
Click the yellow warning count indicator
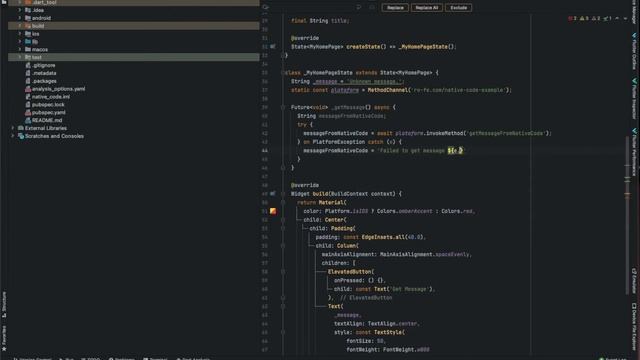pos(584,18)
